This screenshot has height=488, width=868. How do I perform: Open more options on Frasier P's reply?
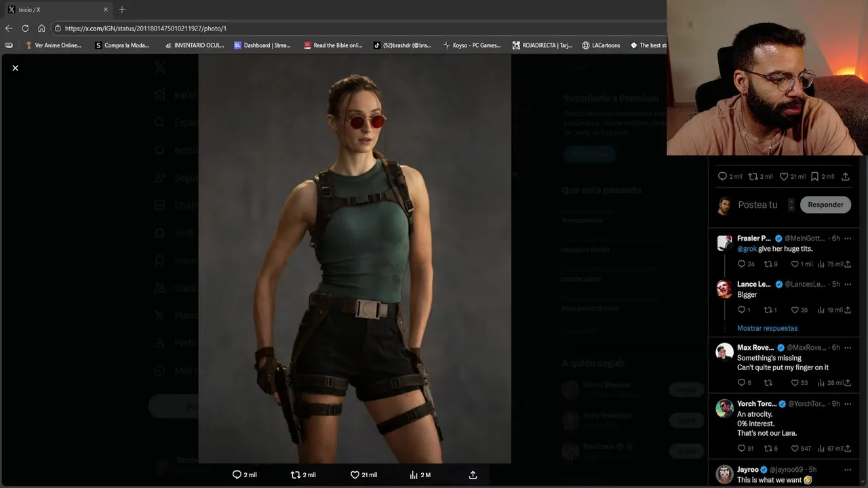[848, 239]
